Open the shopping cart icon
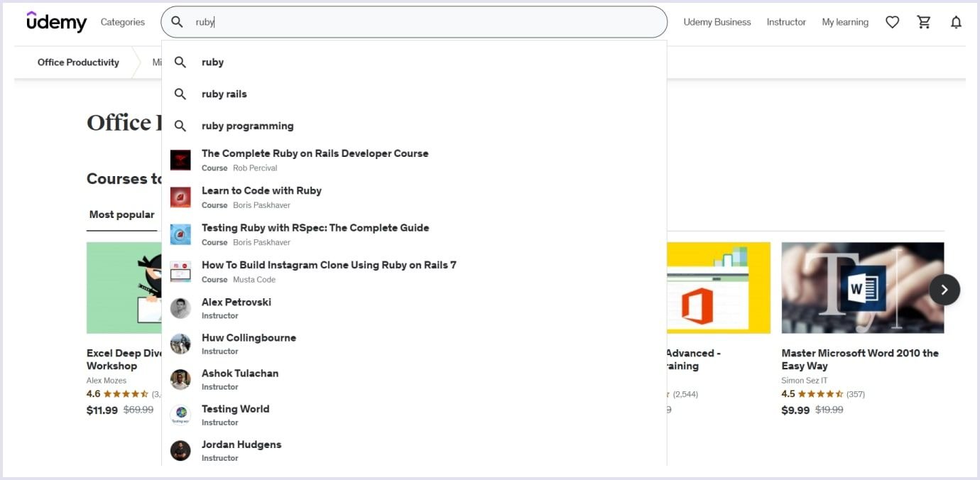The height and width of the screenshot is (480, 980). tap(924, 22)
